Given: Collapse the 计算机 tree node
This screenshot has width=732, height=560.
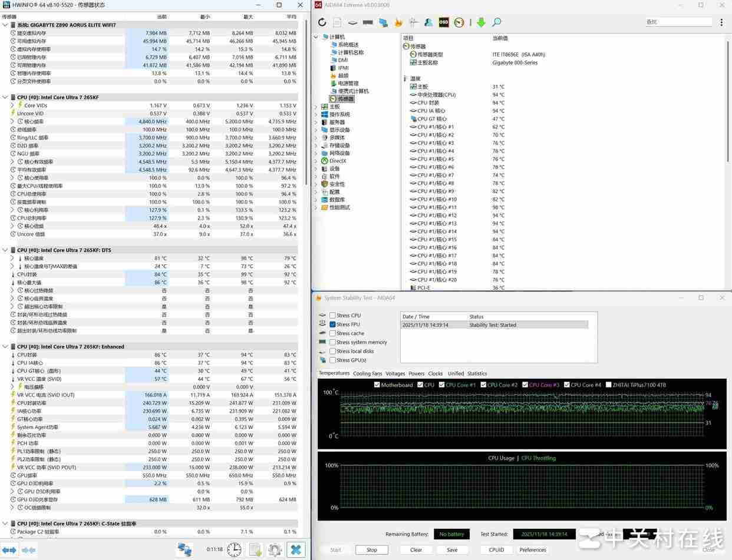Looking at the screenshot, I should (316, 37).
